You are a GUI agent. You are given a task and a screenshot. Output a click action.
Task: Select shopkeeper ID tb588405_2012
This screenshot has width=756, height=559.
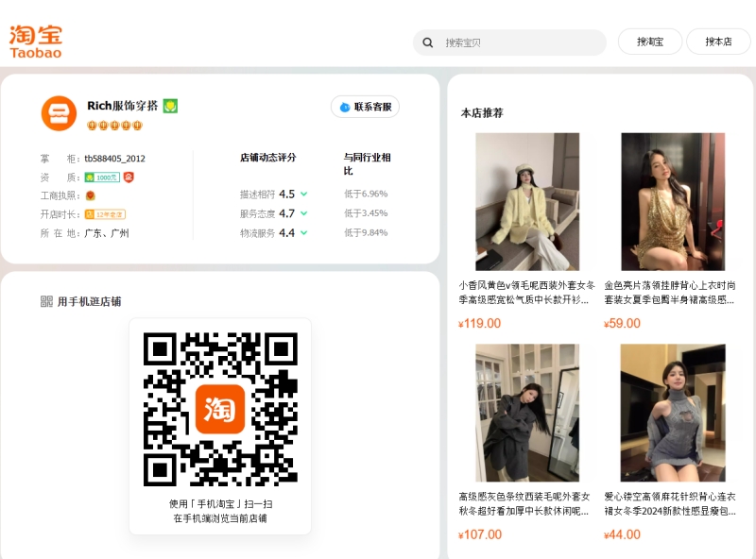(x=114, y=159)
